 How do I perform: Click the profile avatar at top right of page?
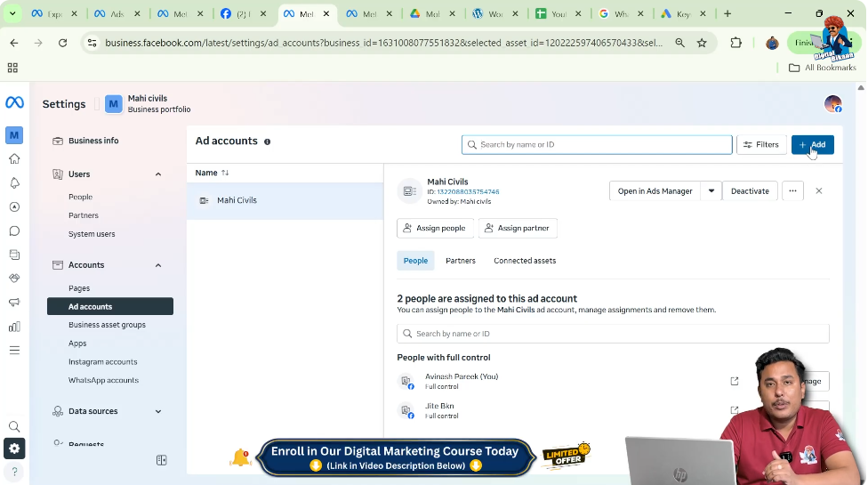pos(832,103)
